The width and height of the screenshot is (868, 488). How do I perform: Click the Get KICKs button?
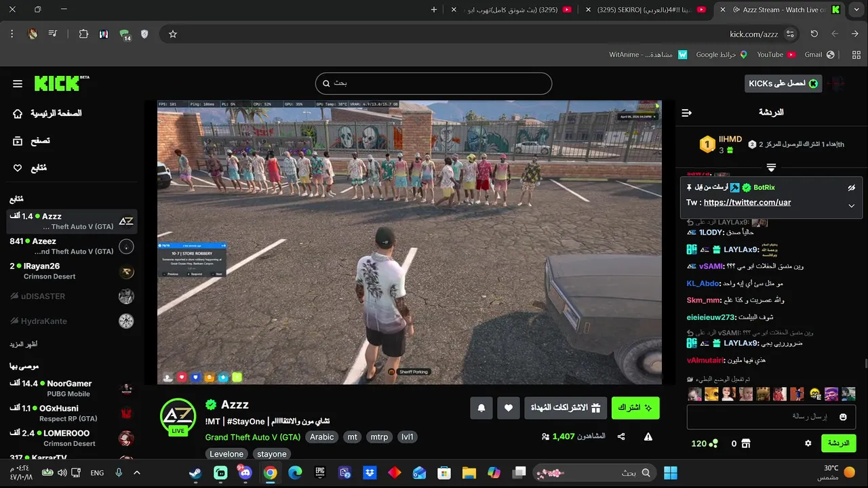783,83
